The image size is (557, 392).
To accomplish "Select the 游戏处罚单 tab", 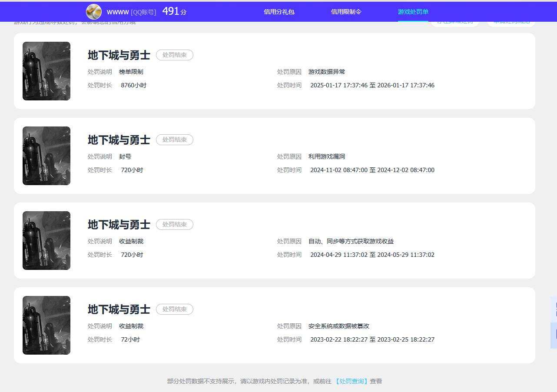I will [413, 12].
